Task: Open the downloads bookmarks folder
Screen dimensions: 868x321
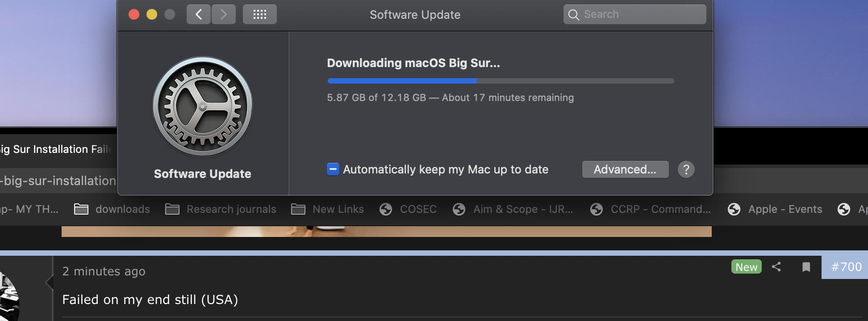Action: tap(112, 209)
